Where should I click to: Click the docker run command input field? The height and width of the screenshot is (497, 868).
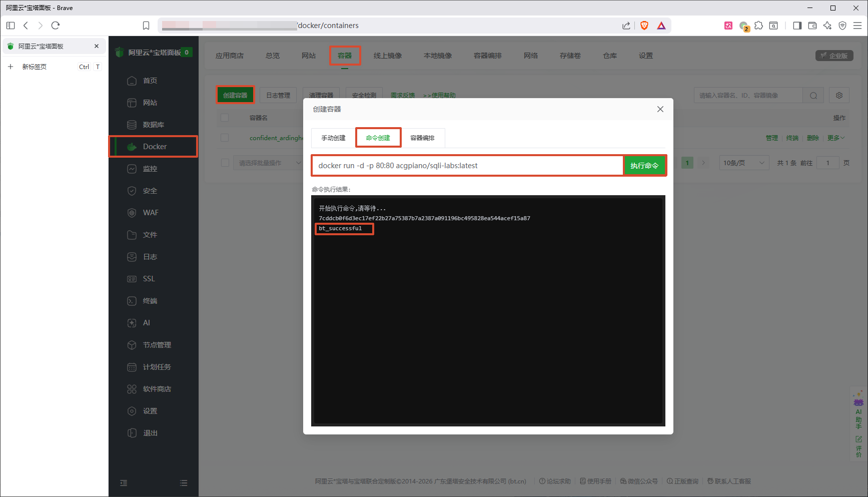(467, 166)
